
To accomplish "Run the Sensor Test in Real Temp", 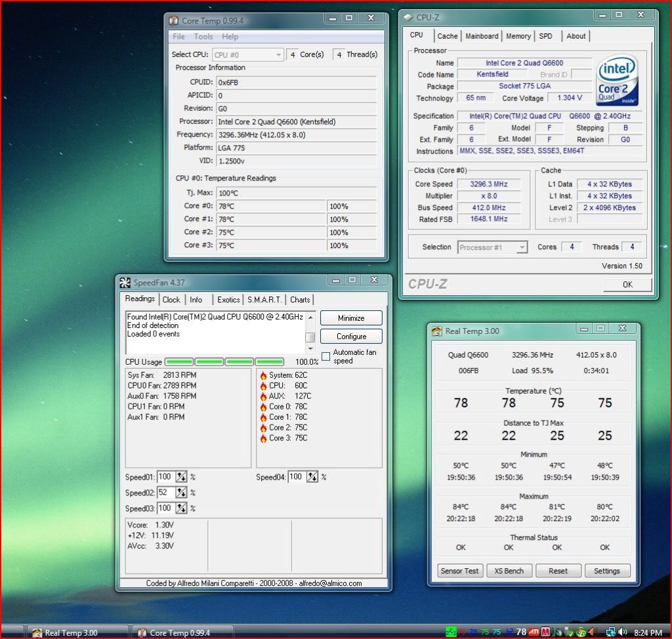I will (x=460, y=571).
